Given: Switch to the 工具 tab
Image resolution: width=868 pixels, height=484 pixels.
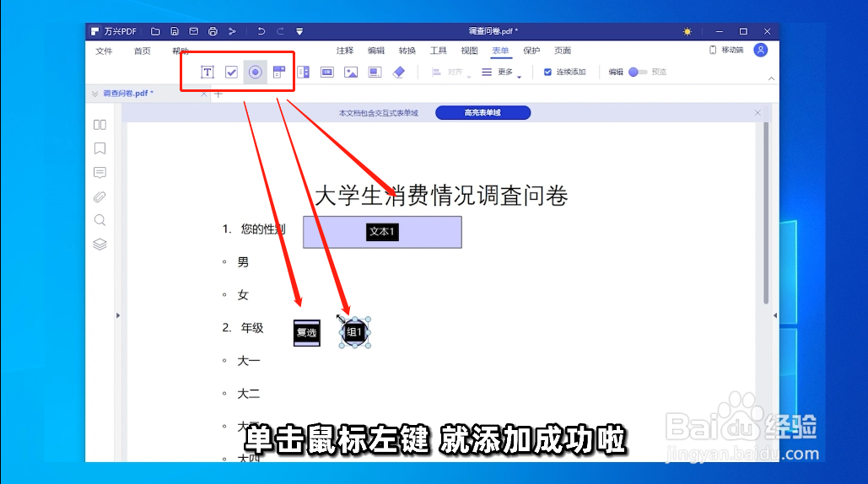Looking at the screenshot, I should click(x=439, y=51).
